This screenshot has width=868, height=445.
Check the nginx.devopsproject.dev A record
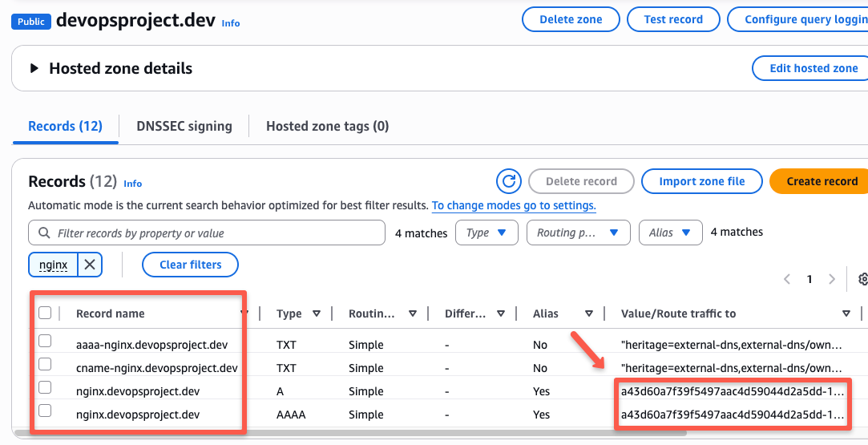(45, 387)
